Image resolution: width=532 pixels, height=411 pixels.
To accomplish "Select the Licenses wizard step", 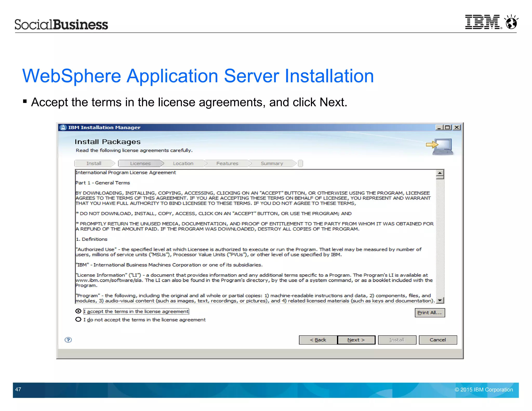I will tap(141, 163).
